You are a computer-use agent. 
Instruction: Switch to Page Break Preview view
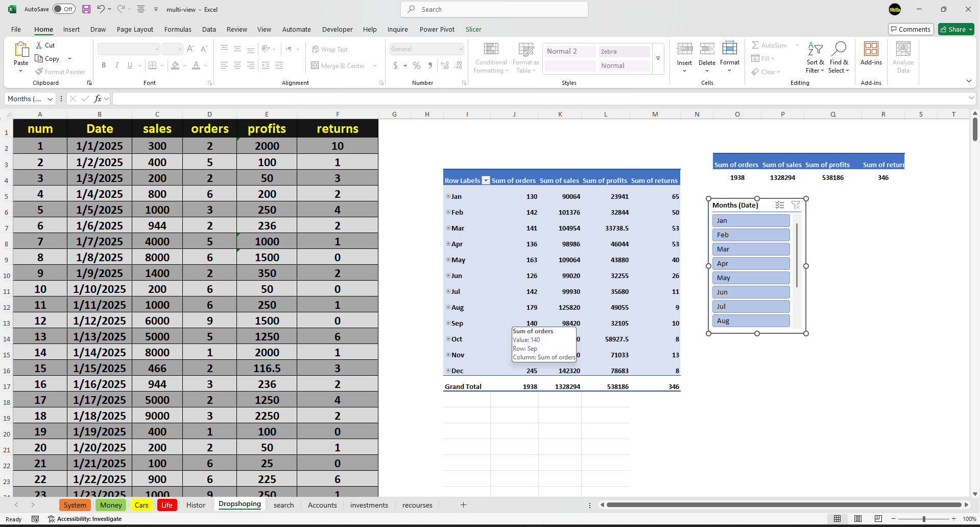(x=878, y=519)
